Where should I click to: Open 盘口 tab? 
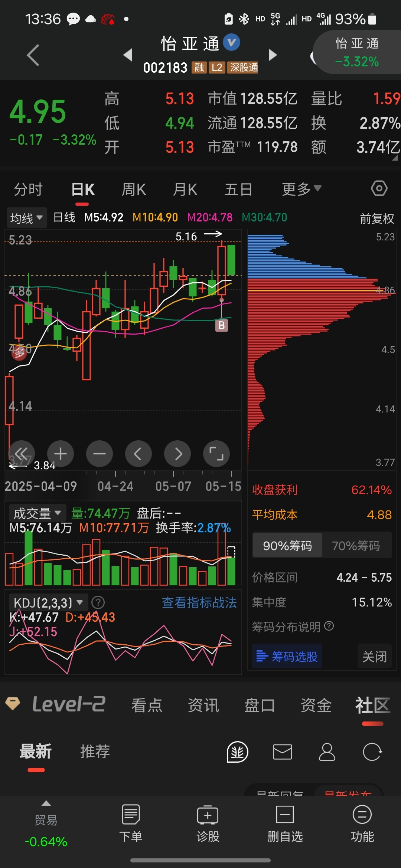tap(260, 705)
